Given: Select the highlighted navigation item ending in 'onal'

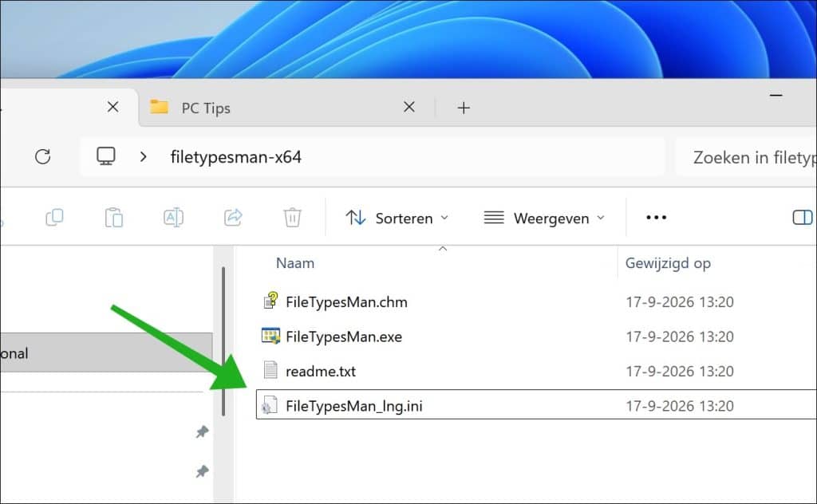Looking at the screenshot, I should (106, 352).
